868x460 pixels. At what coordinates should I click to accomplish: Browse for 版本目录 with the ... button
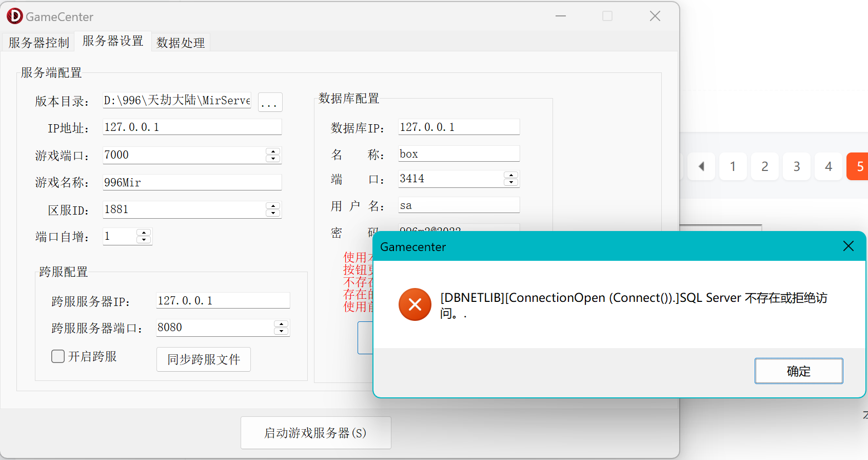pyautogui.click(x=270, y=102)
